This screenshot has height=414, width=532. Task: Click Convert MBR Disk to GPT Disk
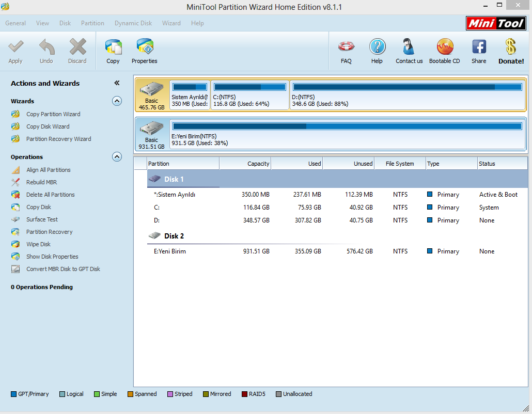point(63,269)
